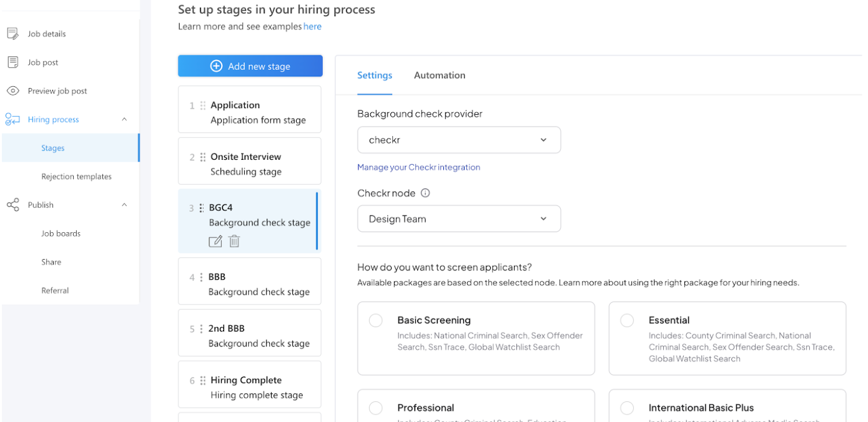Viewport: 868px width, 422px height.
Task: Open Manage your Checkr integration link
Action: tap(418, 167)
